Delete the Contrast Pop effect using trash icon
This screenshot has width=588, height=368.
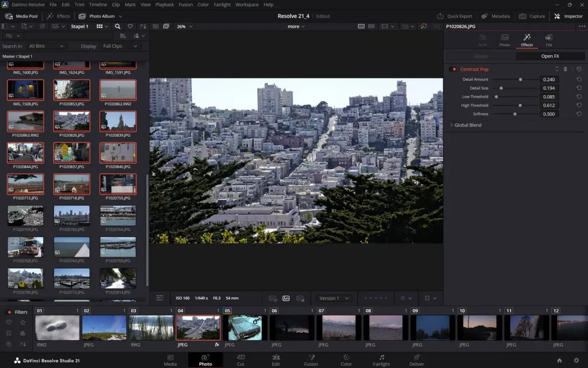pos(565,69)
